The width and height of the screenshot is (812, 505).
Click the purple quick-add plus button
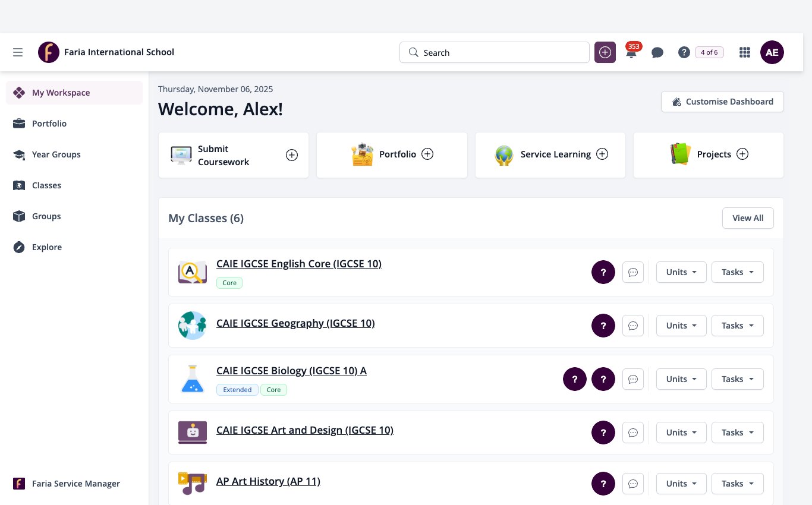[x=605, y=52]
